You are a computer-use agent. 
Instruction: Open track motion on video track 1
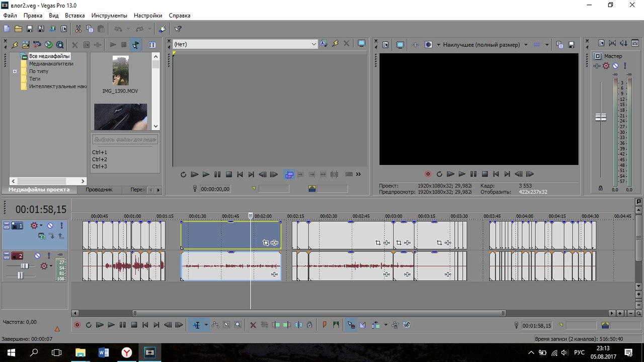[x=42, y=236]
